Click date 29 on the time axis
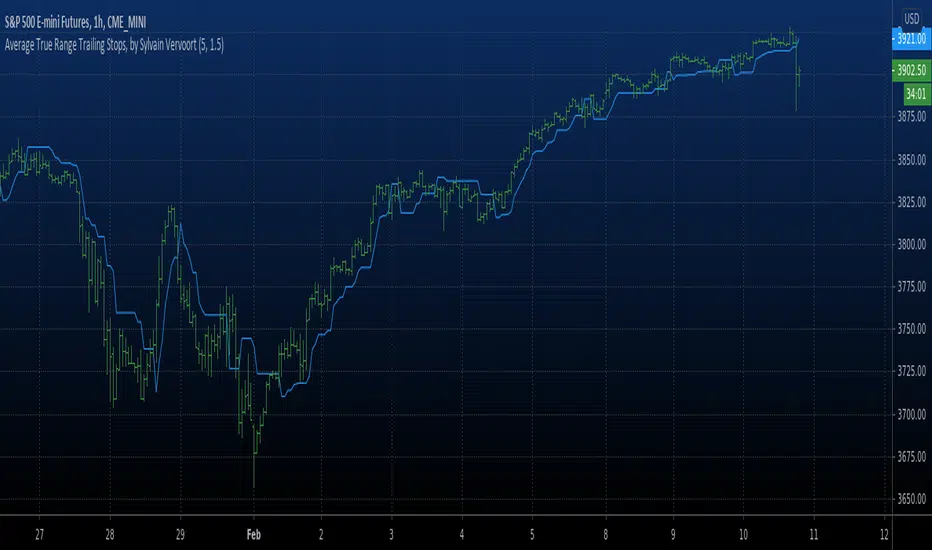Screen dimensions: 932x550 pos(180,535)
